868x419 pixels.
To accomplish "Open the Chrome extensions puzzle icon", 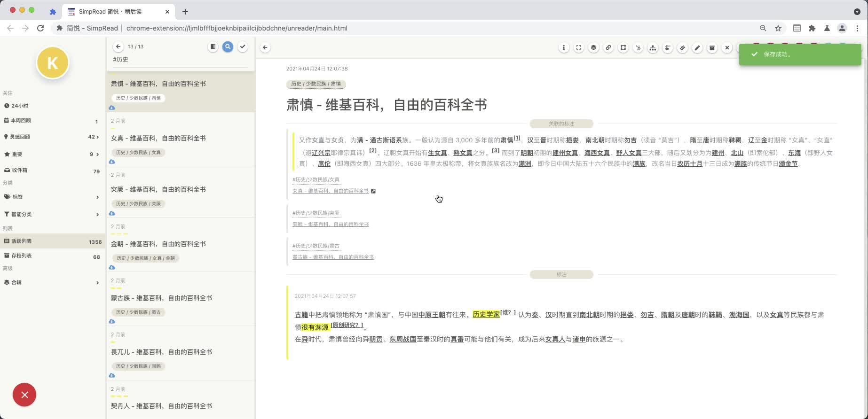I will pos(812,28).
